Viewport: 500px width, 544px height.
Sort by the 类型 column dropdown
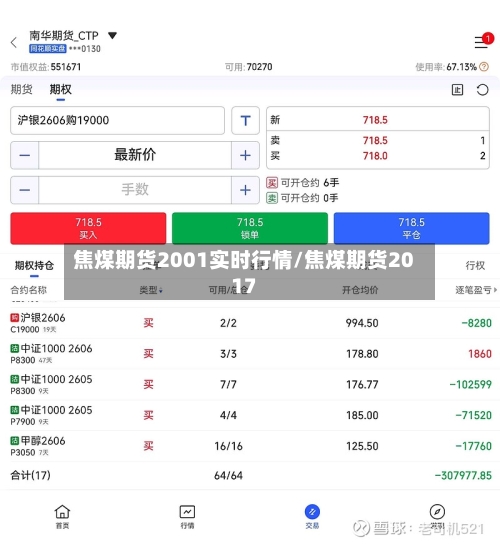point(151,290)
